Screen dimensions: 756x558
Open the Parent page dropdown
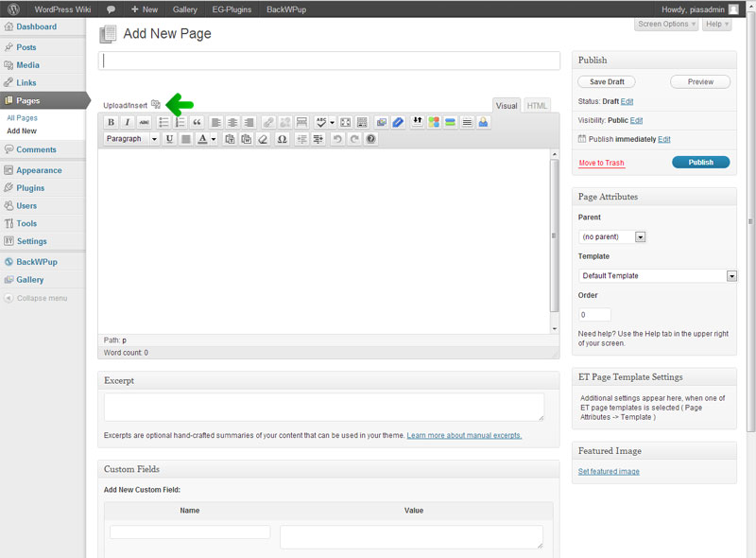[640, 236]
